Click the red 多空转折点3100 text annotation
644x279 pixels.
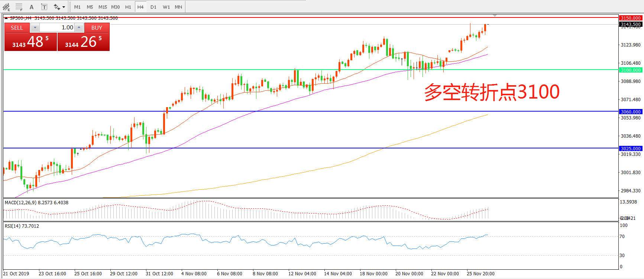click(492, 92)
